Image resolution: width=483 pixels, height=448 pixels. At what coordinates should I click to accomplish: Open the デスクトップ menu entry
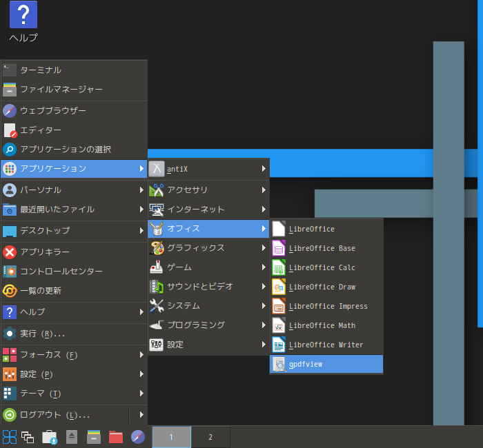74,231
